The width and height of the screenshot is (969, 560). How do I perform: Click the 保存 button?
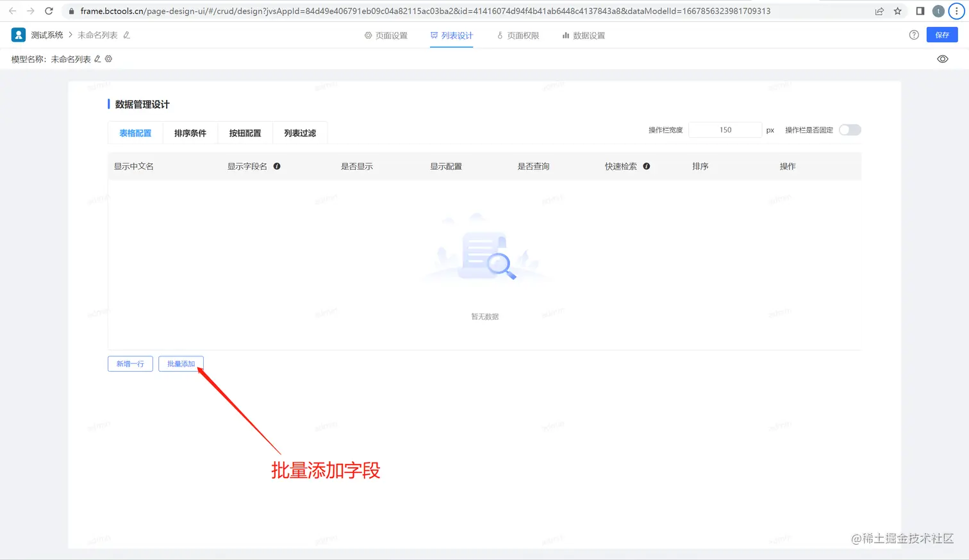[942, 35]
